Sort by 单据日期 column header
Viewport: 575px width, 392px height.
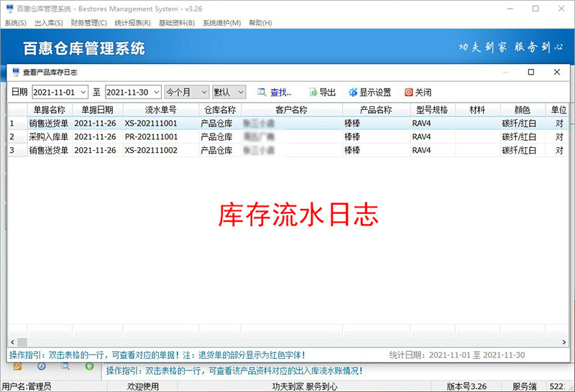[98, 110]
